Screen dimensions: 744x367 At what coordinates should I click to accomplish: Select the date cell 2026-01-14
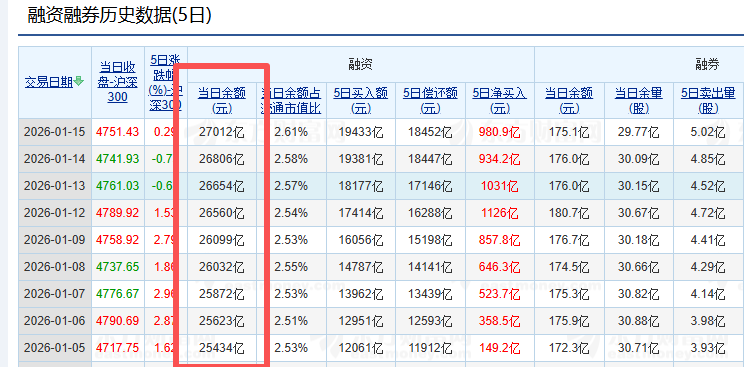55,159
